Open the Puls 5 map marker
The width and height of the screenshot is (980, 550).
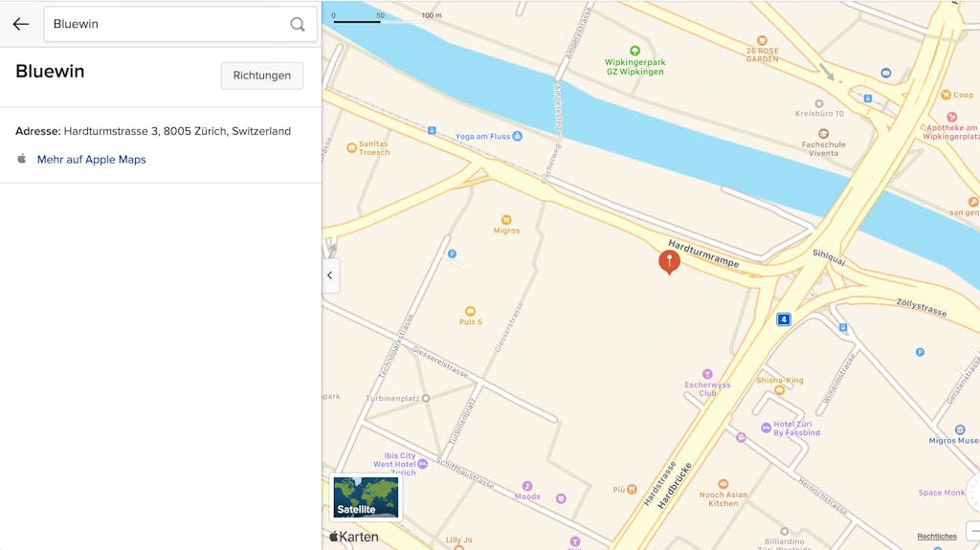470,311
